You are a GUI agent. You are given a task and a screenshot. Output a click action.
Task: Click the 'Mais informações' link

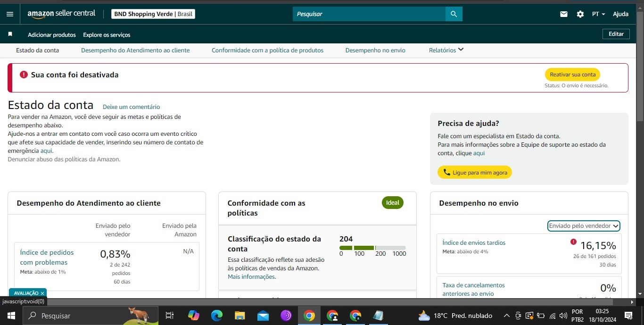pos(251,277)
